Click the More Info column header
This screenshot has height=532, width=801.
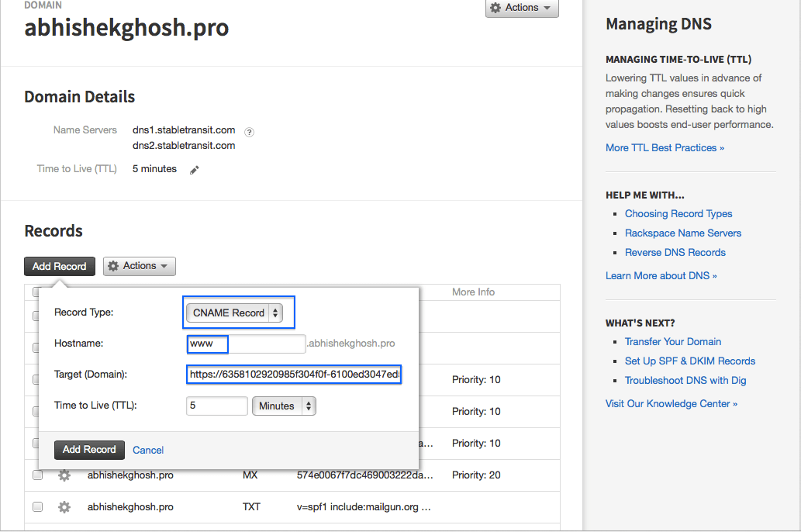pyautogui.click(x=473, y=292)
